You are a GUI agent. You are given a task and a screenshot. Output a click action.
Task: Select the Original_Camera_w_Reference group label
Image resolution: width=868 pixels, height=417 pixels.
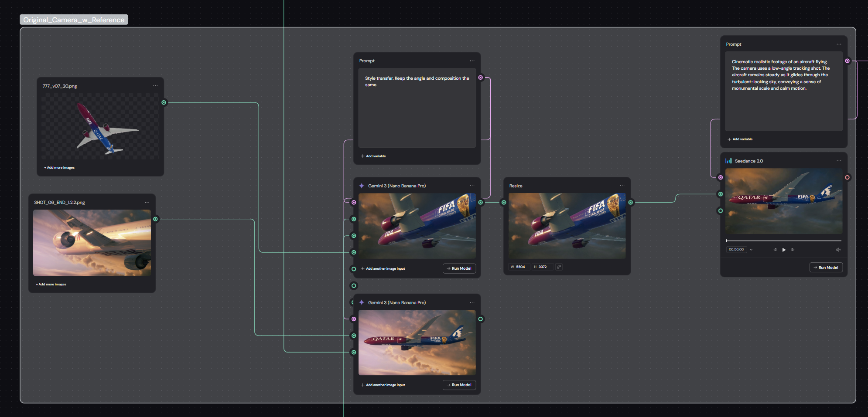[x=74, y=20]
